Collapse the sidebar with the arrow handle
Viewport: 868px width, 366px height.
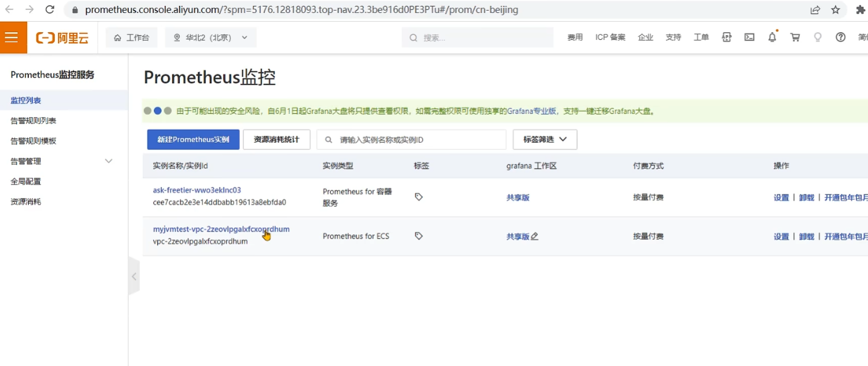pyautogui.click(x=134, y=276)
